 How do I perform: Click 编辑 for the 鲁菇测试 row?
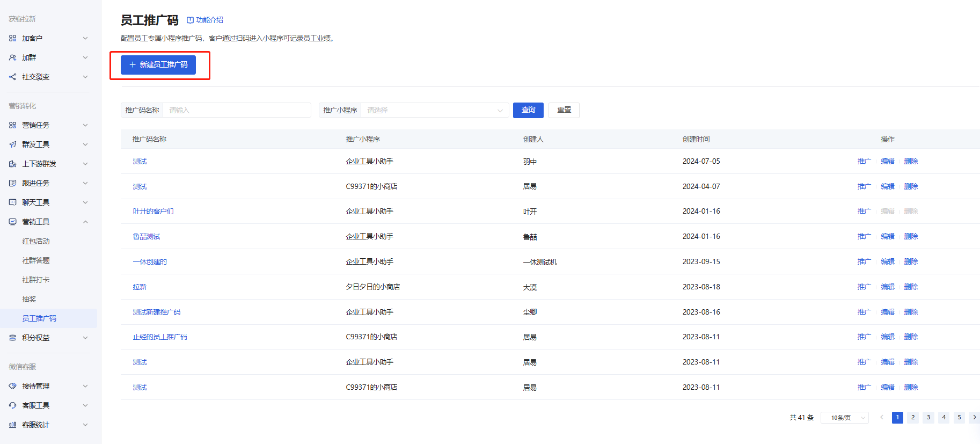point(888,236)
